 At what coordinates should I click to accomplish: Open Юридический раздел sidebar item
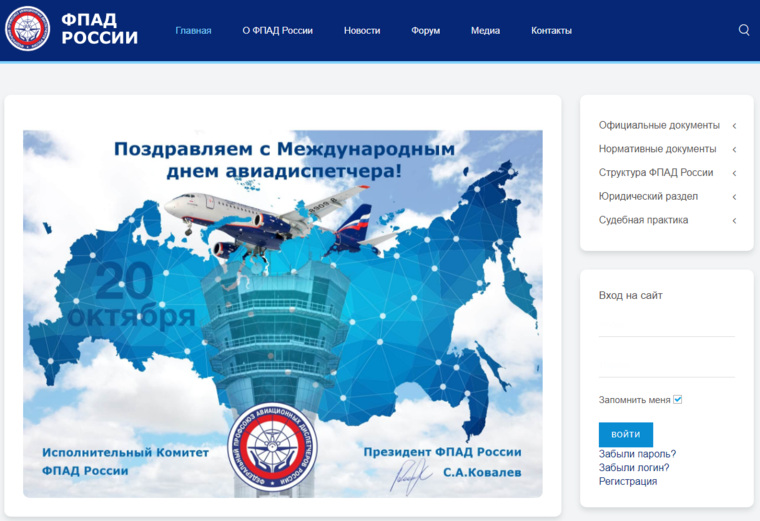(648, 196)
